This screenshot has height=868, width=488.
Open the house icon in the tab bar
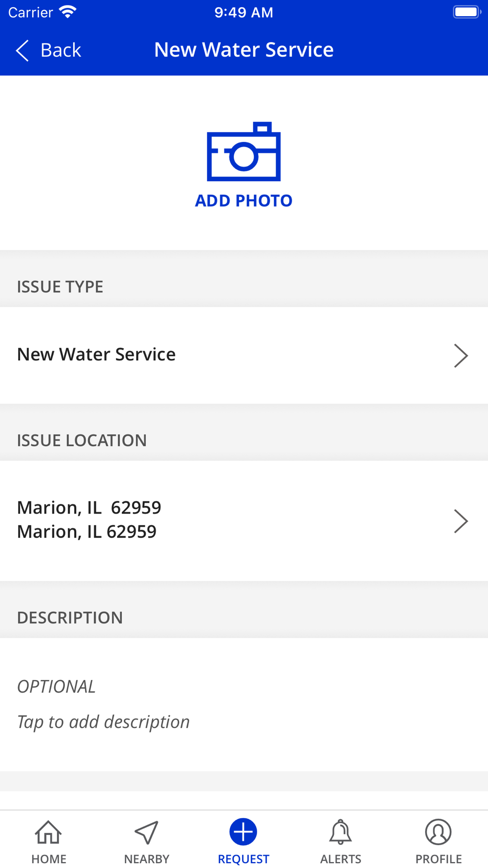(48, 832)
